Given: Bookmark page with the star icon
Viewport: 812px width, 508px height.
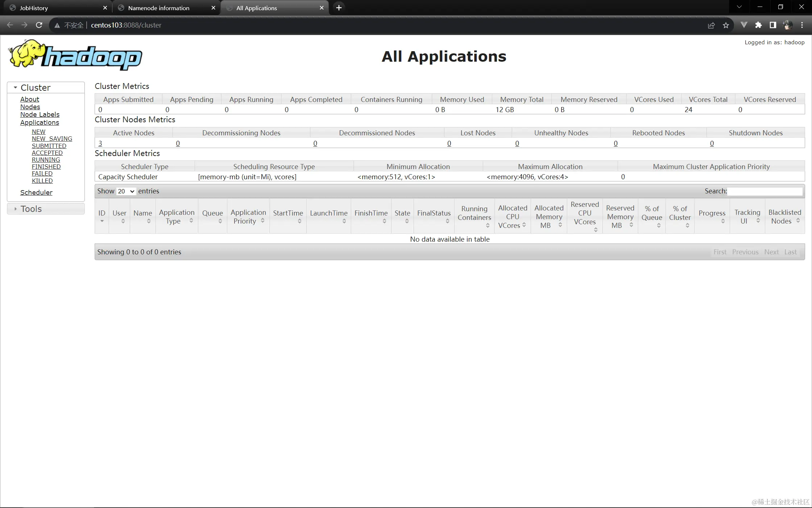Looking at the screenshot, I should click(x=726, y=25).
